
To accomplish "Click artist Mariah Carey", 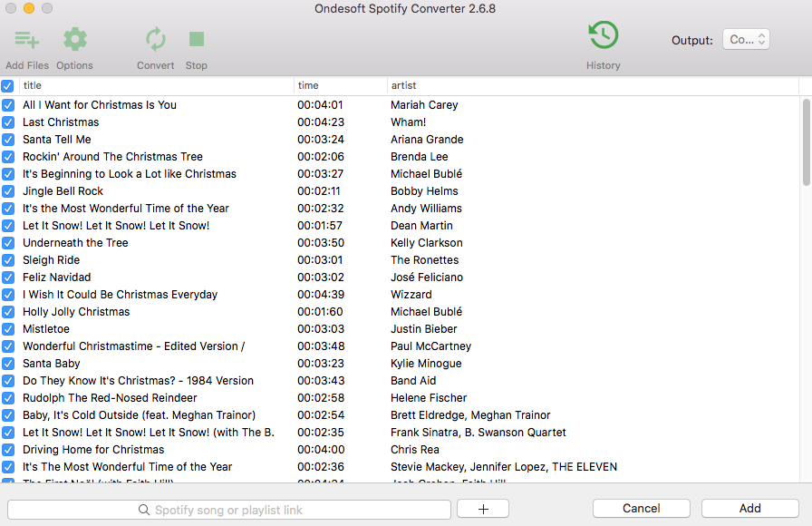I will tap(424, 105).
